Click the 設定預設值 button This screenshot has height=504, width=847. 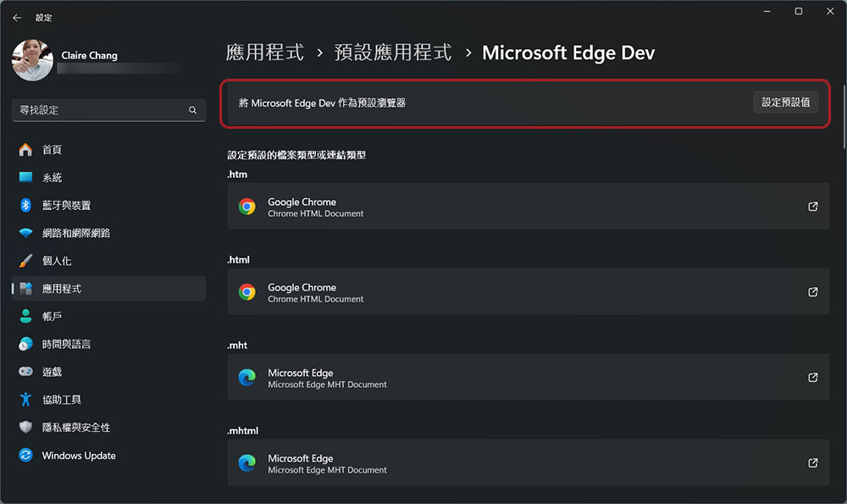(785, 102)
